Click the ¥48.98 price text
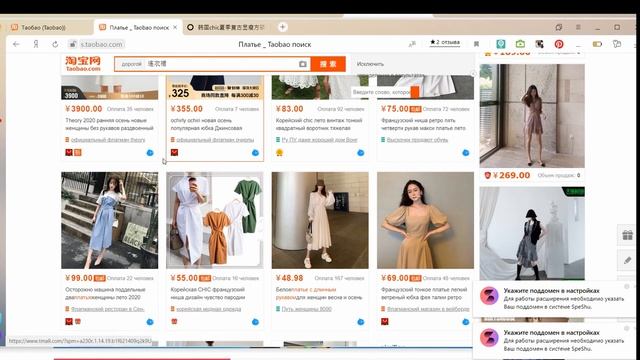 click(x=289, y=278)
